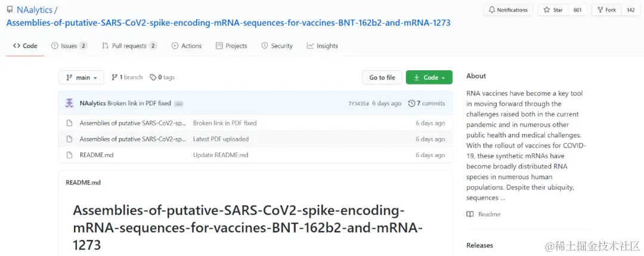View the stargazers count 601
Viewport: 644px width, 256px height.
click(x=577, y=10)
